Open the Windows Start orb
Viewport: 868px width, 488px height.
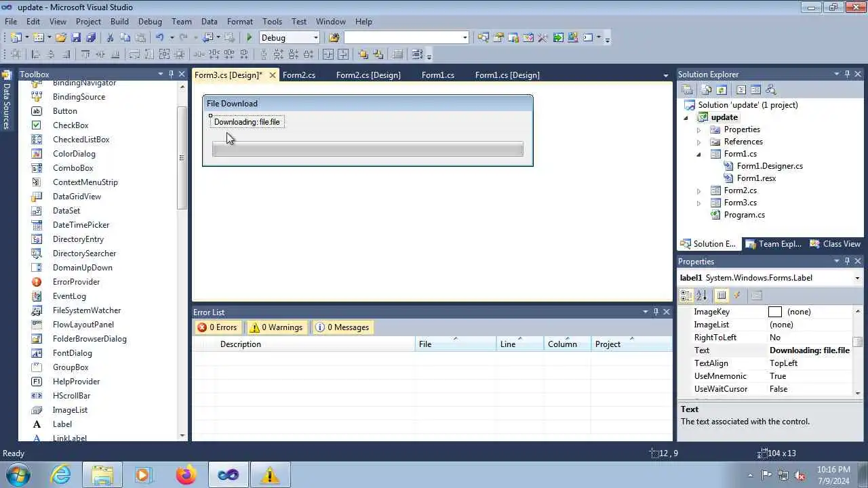tap(18, 474)
